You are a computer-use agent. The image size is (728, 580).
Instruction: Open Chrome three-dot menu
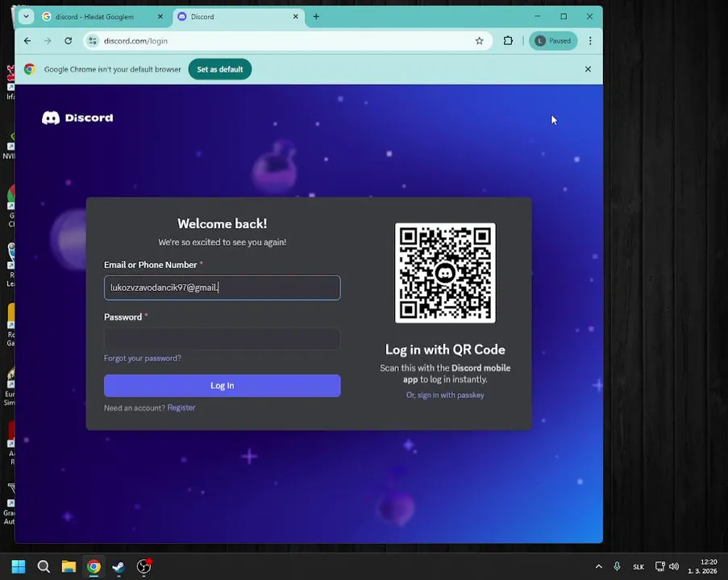click(x=590, y=41)
